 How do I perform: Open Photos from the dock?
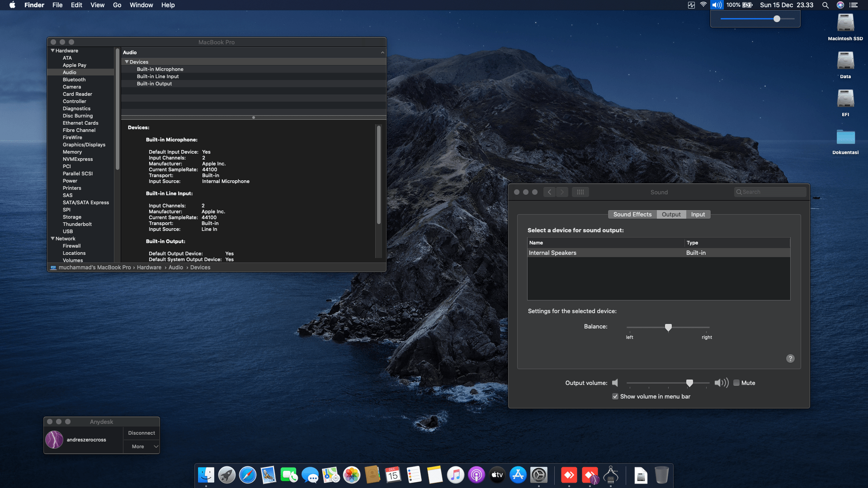point(352,475)
